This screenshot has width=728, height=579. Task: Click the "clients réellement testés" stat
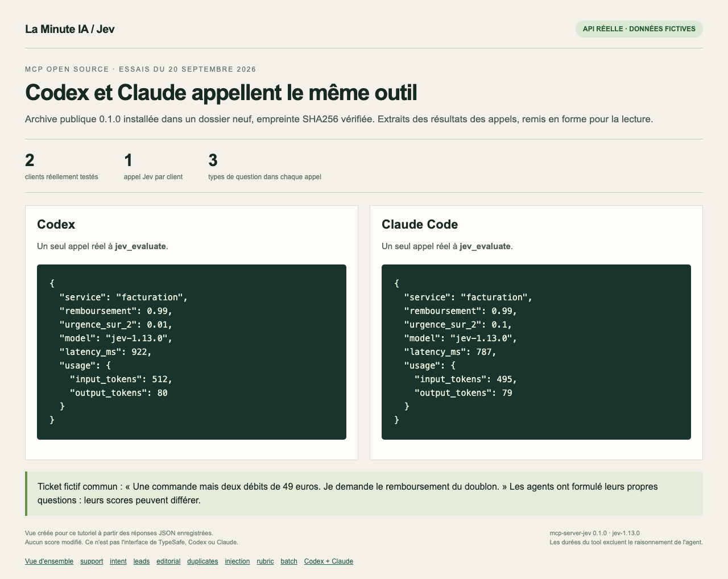pos(61,167)
